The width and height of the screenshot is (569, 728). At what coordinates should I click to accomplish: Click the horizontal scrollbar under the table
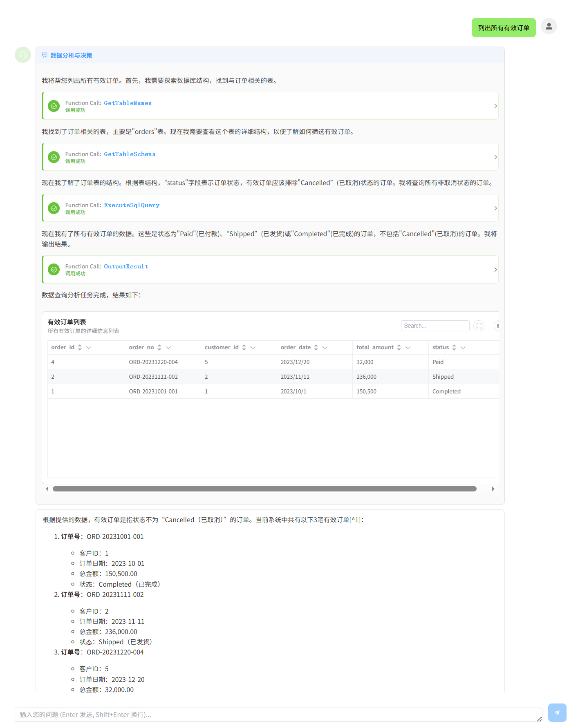click(264, 489)
